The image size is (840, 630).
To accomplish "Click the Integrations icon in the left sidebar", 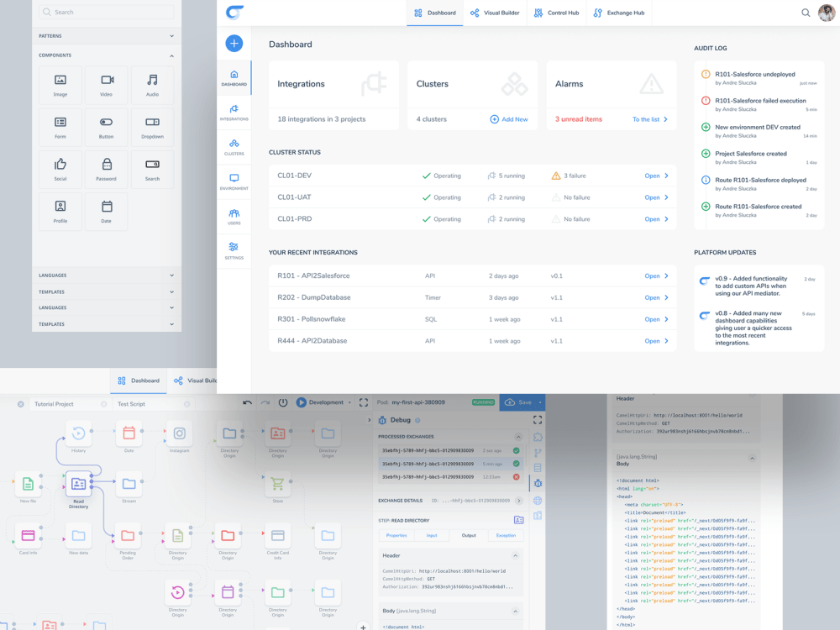I will click(234, 108).
